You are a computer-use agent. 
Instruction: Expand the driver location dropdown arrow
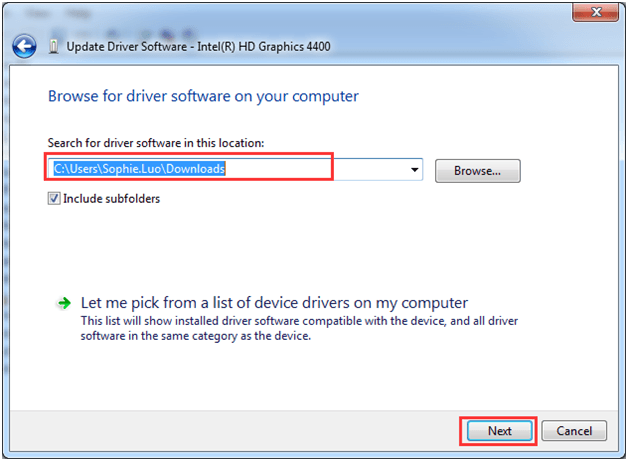coord(415,169)
